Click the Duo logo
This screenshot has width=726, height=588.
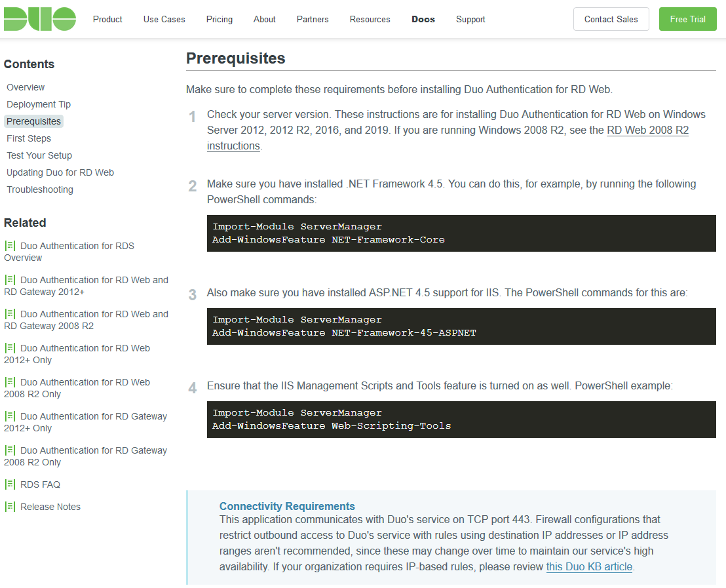[40, 19]
